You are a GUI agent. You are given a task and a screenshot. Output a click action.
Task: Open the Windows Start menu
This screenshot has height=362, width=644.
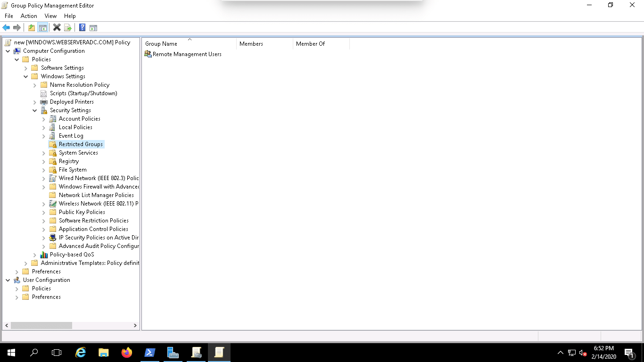coord(11,353)
